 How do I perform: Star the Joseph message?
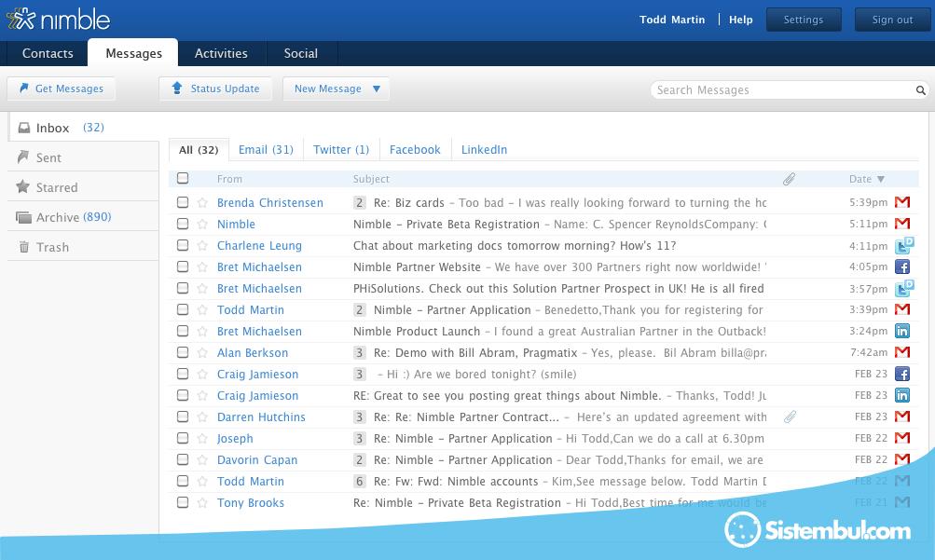[202, 439]
